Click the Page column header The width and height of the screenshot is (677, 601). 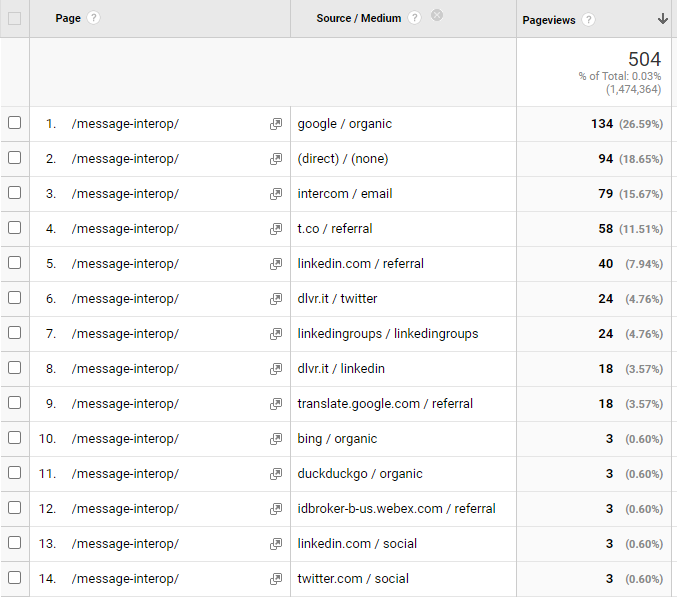pyautogui.click(x=68, y=18)
